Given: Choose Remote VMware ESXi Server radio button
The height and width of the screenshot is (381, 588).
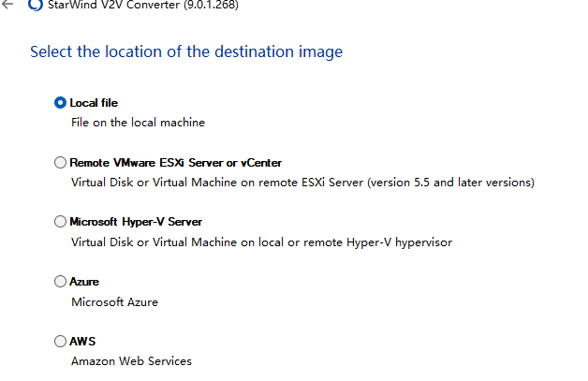Looking at the screenshot, I should click(x=61, y=162).
